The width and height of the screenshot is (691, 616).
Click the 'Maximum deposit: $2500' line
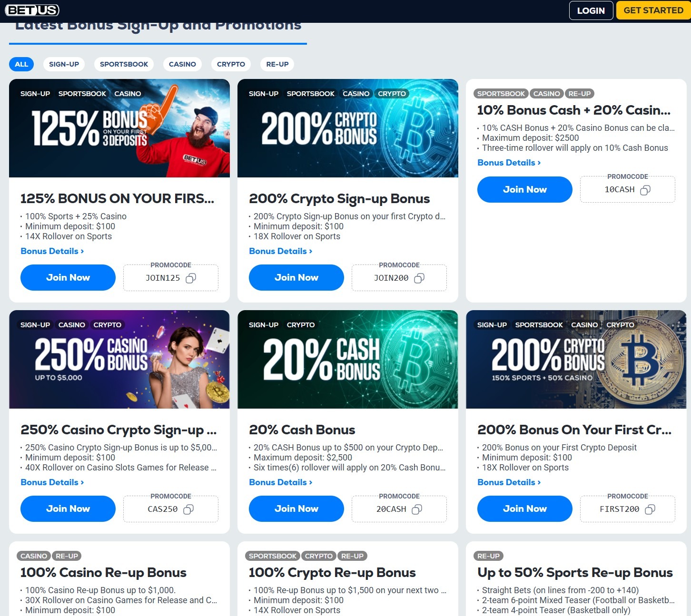point(531,138)
